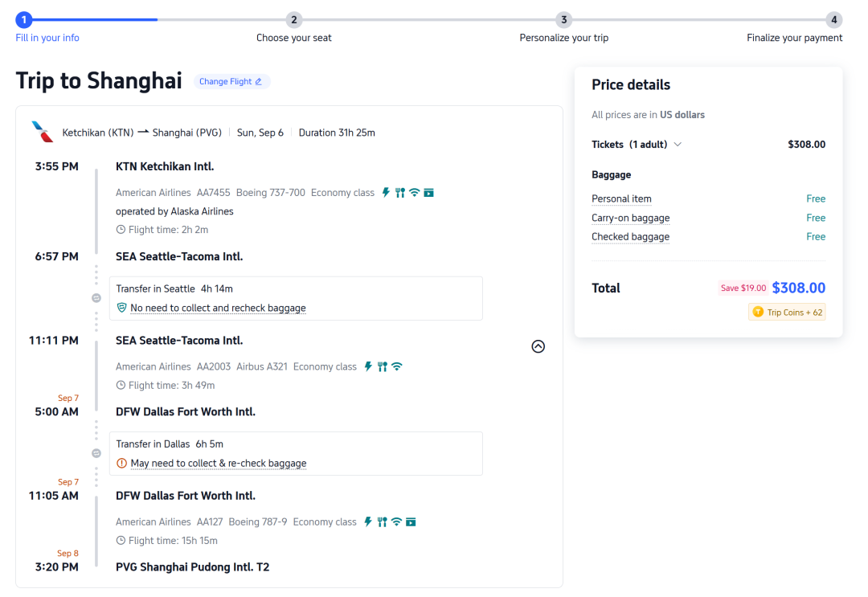Click the Seattle transfer timeline marker

tap(96, 298)
